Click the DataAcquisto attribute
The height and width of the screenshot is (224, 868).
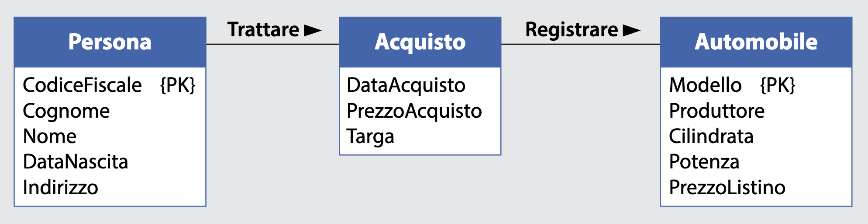pos(406,85)
